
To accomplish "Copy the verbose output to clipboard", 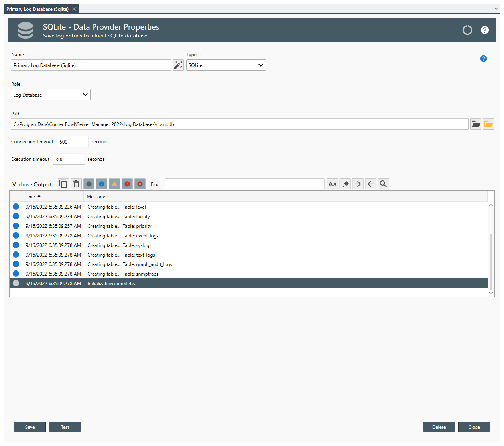I will click(63, 184).
